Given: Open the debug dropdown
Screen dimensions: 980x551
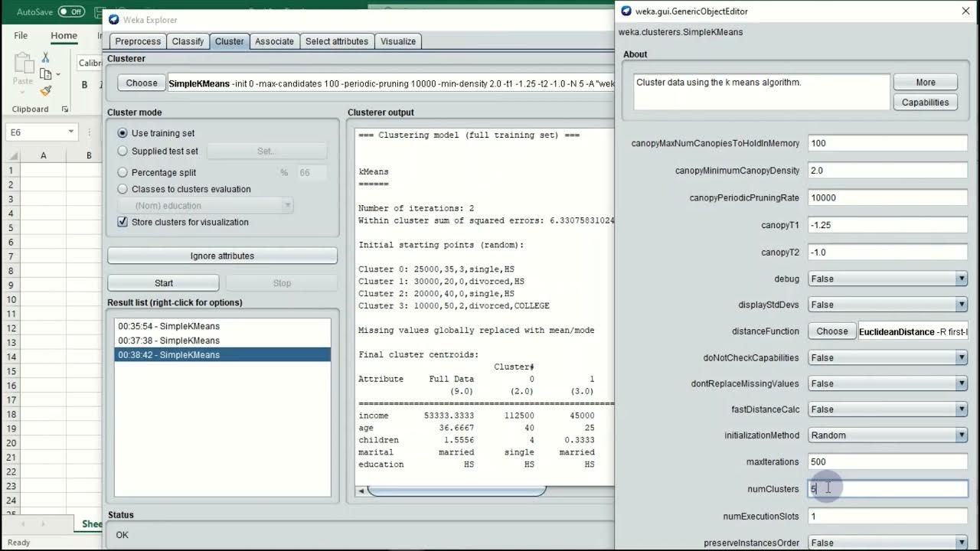Looking at the screenshot, I should click(888, 279).
